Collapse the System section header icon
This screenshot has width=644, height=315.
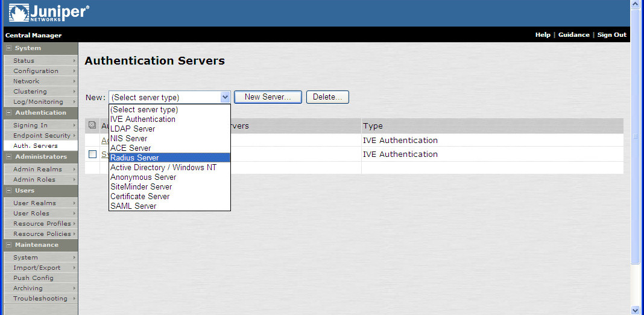click(x=8, y=48)
